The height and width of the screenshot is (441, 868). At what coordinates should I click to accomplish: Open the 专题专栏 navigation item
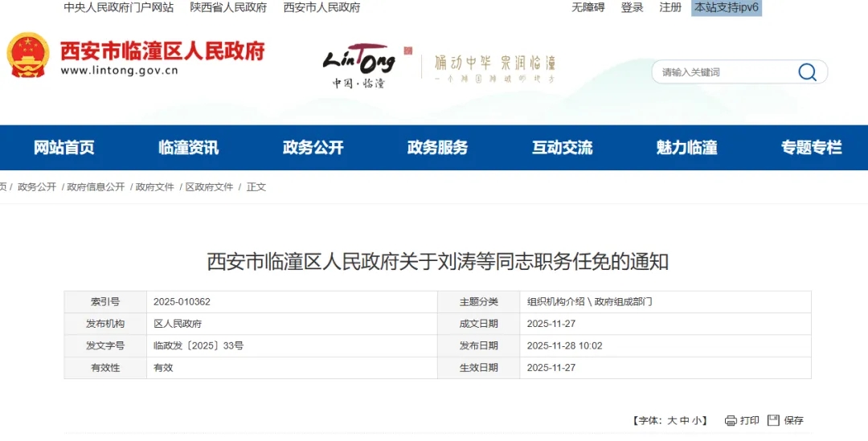pyautogui.click(x=812, y=148)
